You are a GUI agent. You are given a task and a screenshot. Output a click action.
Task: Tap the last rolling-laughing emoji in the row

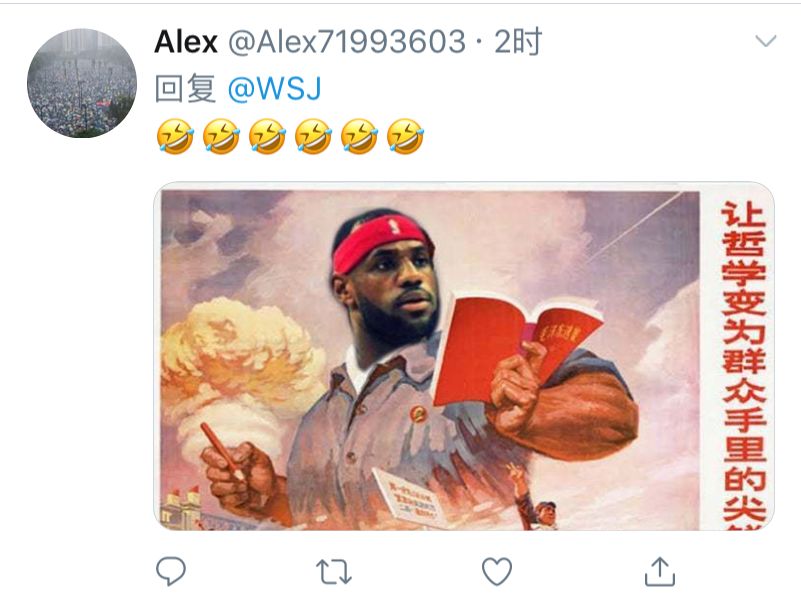406,136
